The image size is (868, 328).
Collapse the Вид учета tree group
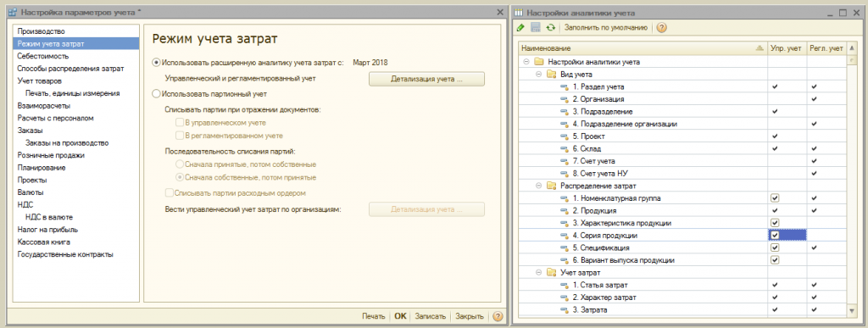tap(538, 74)
